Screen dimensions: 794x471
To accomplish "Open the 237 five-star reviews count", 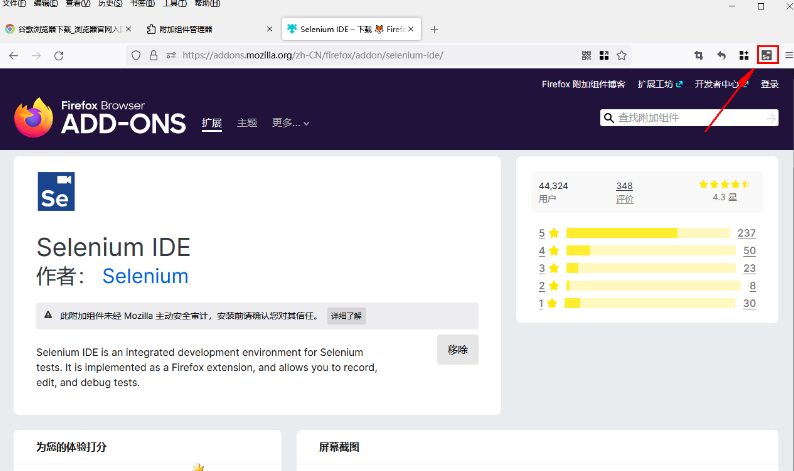I will [746, 233].
